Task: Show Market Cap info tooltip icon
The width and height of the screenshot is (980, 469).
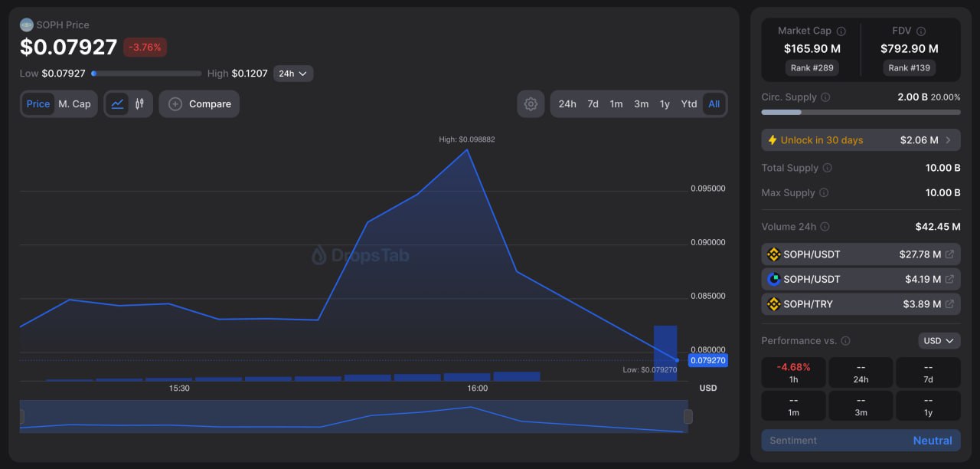Action: point(841,31)
